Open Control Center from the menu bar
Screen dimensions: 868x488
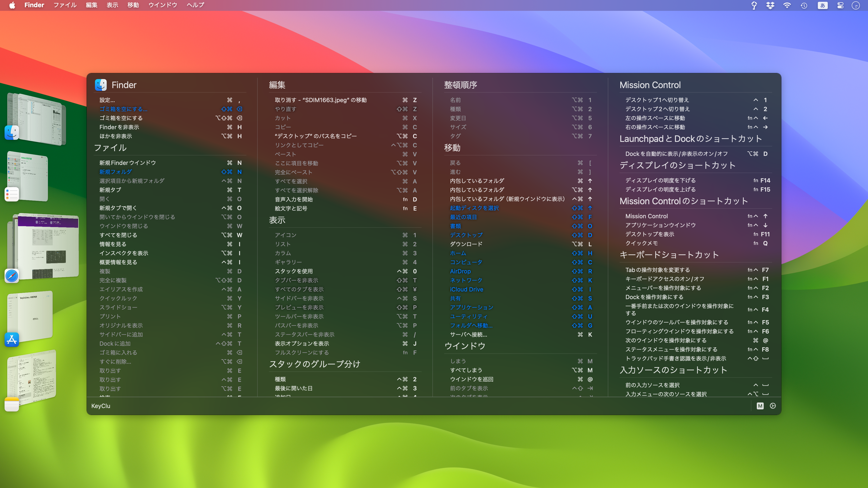click(840, 5)
